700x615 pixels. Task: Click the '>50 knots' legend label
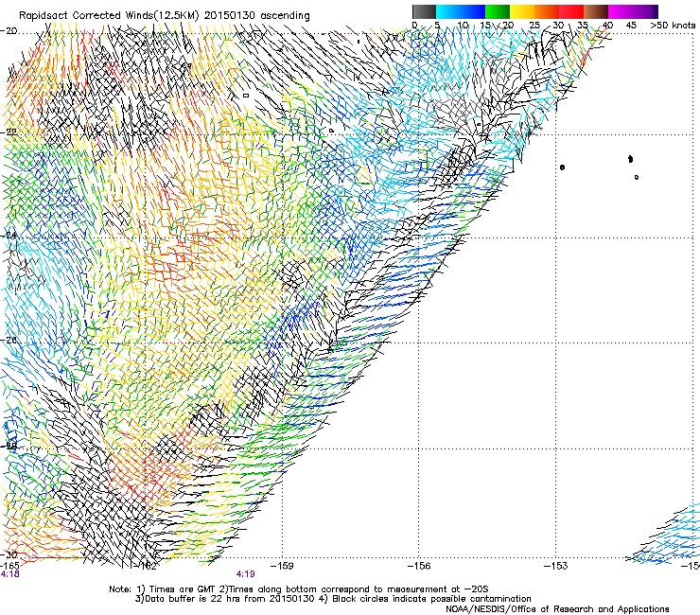click(x=673, y=25)
